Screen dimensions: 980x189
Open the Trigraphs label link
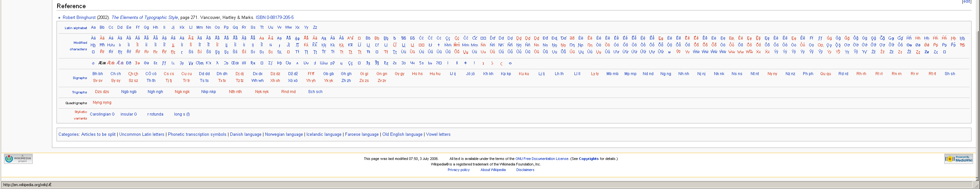click(x=79, y=92)
